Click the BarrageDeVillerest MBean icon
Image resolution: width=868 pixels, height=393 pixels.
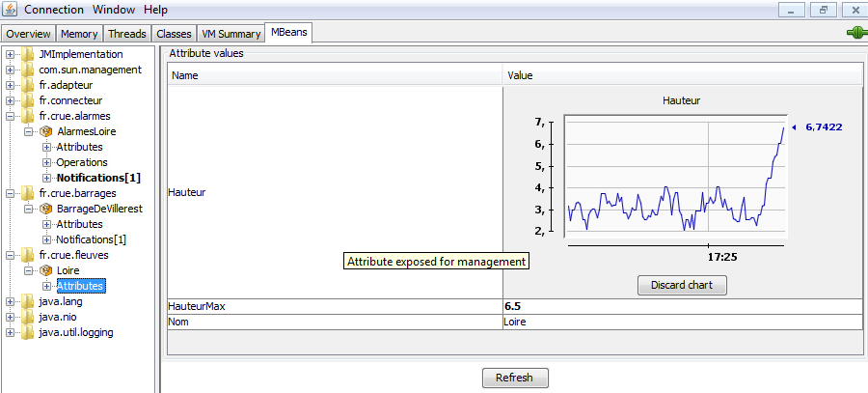coord(44,209)
